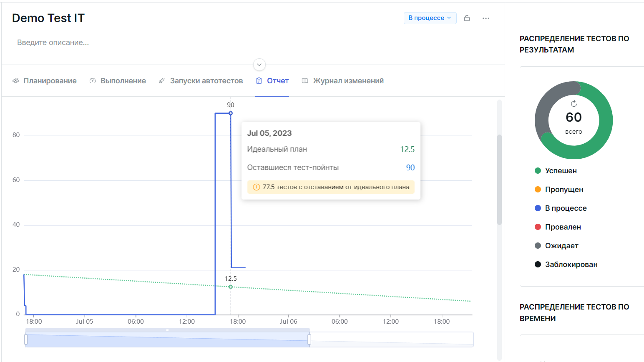Click the open padlock icon in the header

[467, 18]
